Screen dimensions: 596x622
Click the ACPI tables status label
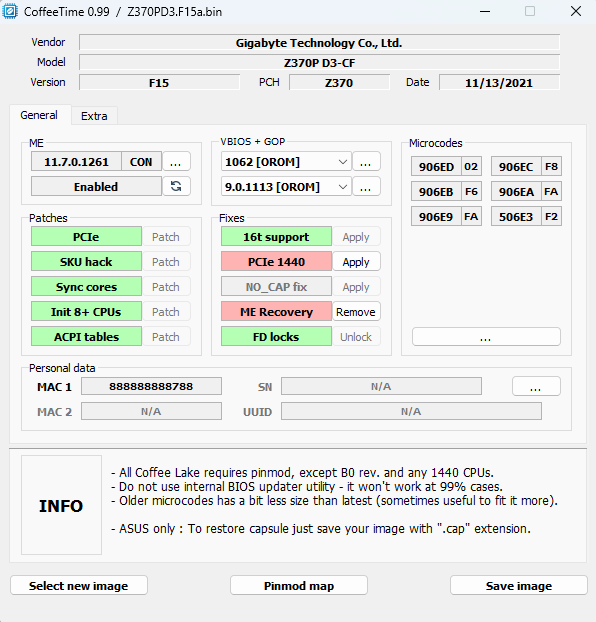(86, 337)
